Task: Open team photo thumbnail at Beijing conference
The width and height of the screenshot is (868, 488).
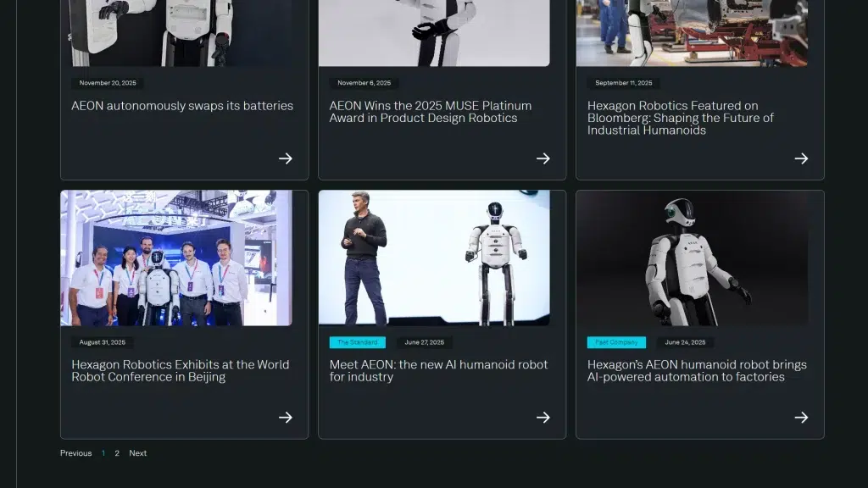Action: 176,258
